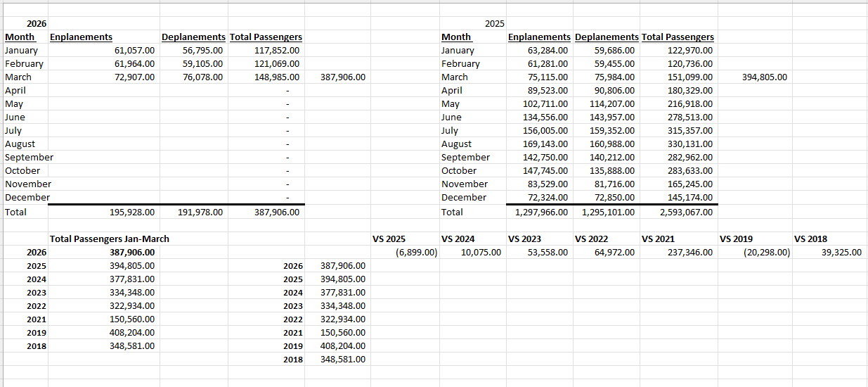Click May 2025 total passengers 216,918.00

tap(689, 103)
